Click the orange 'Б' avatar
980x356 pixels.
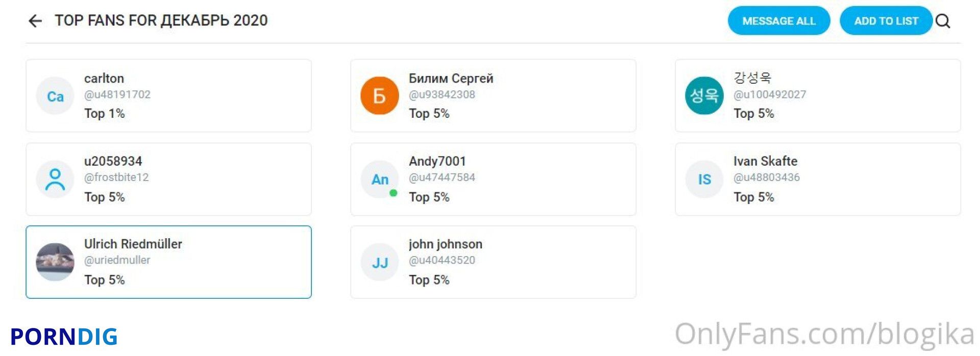(380, 96)
